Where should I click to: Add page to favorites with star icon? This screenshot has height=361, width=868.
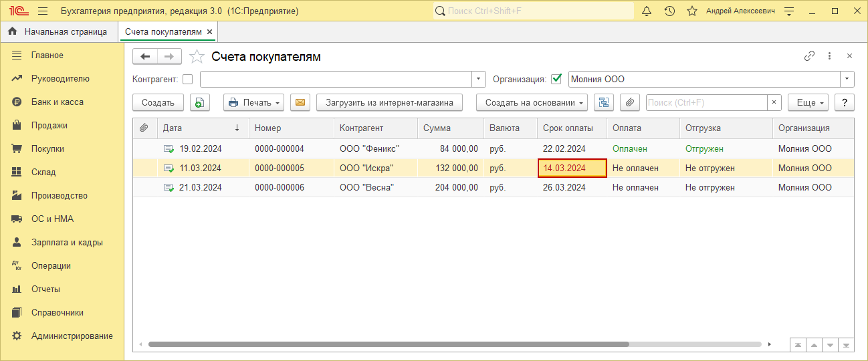[197, 57]
